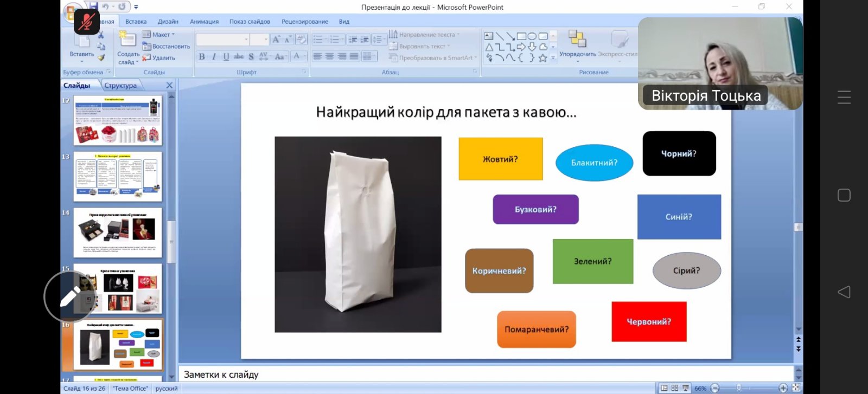
Task: Tap the floating pencil annotation button
Action: [70, 297]
